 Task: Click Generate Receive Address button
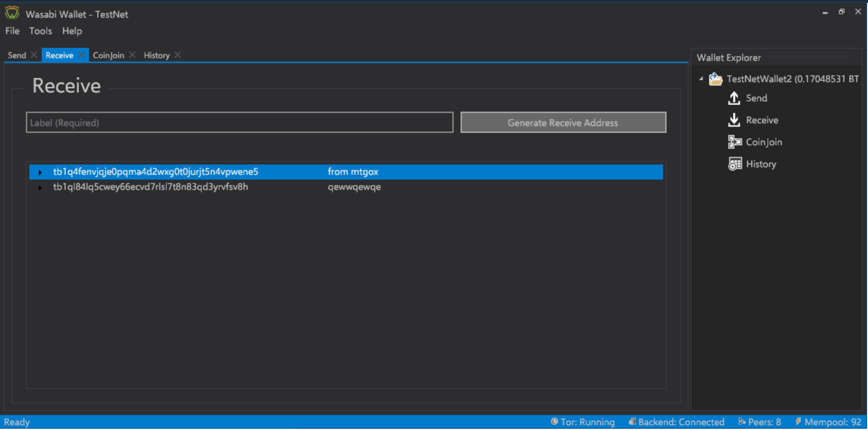pos(563,123)
